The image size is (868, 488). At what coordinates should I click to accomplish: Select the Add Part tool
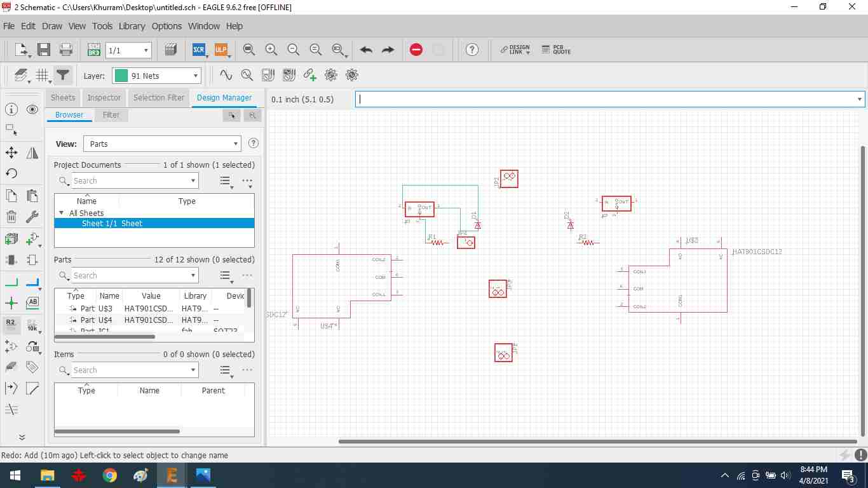click(32, 239)
